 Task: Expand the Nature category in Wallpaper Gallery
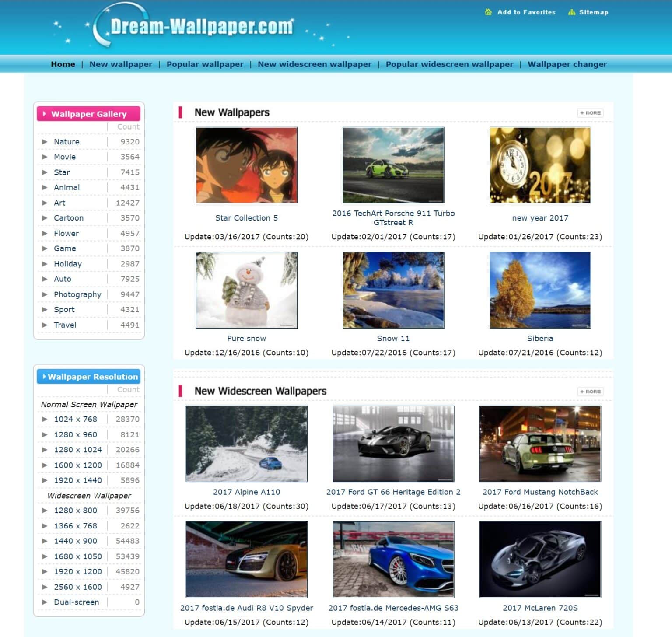click(66, 141)
